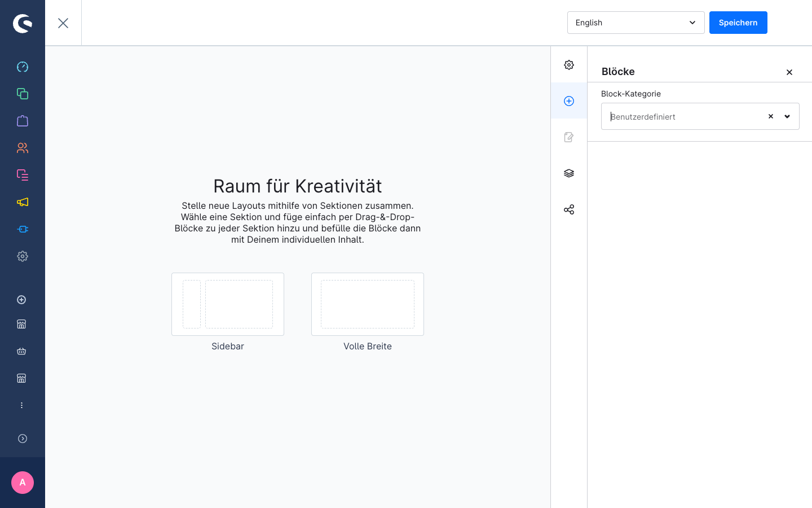Click the Raum für Kreativität heading
Viewport: 812px width, 508px height.
[x=298, y=186]
